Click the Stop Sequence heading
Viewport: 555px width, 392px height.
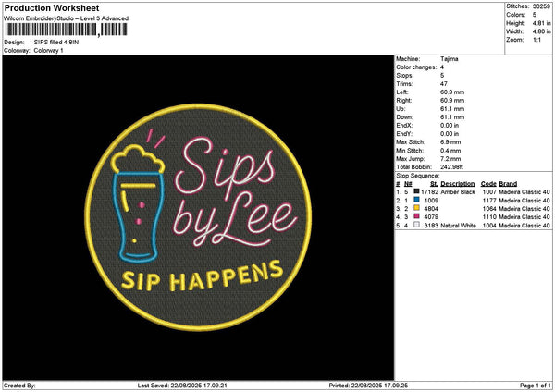point(418,176)
